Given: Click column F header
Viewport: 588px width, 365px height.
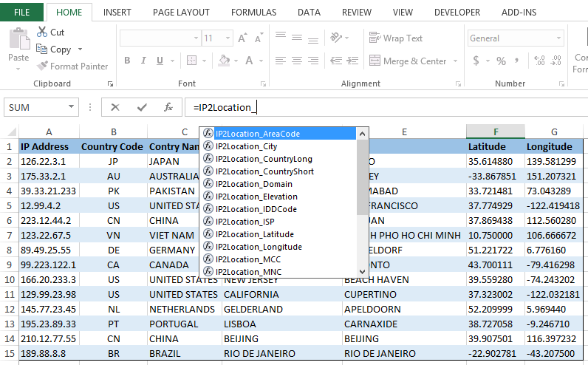Looking at the screenshot, I should tap(495, 132).
